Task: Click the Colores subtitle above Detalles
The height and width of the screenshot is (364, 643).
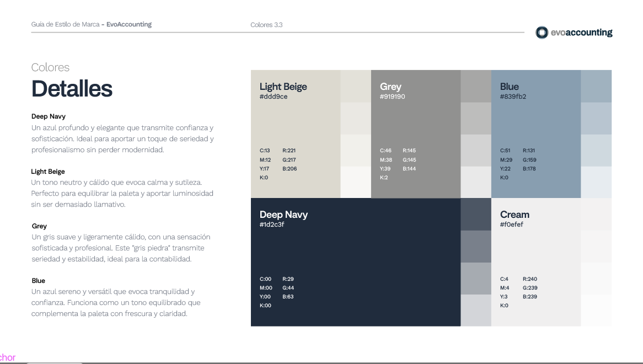Action: 51,67
